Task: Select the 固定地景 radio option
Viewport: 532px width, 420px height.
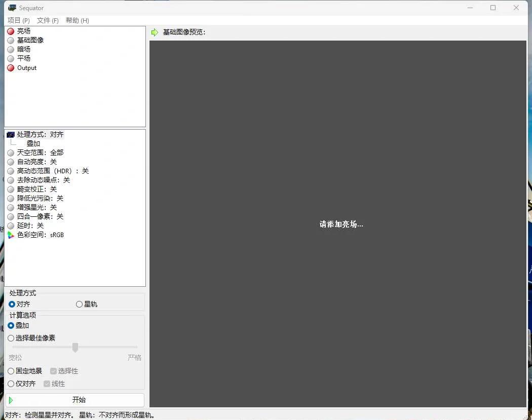Action: (11, 371)
